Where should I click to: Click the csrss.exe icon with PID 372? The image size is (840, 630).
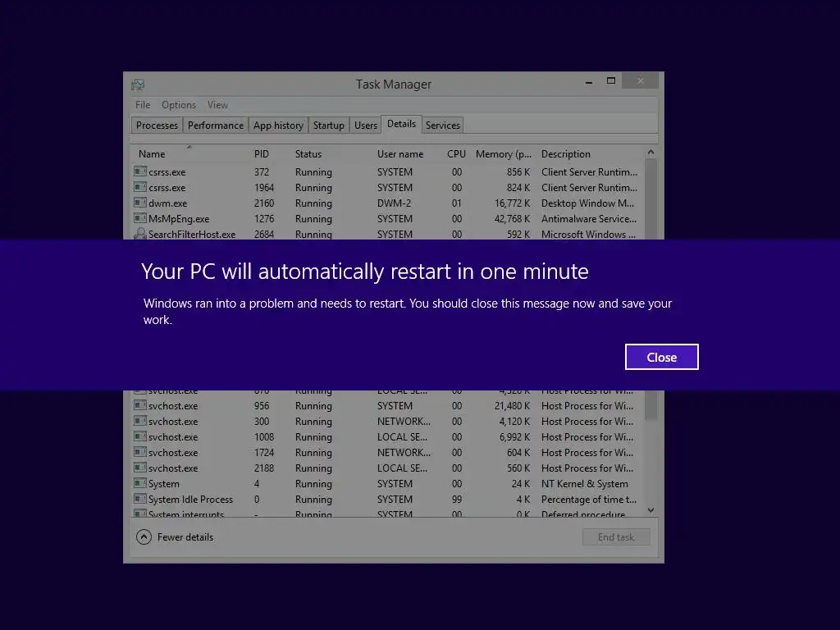(139, 171)
